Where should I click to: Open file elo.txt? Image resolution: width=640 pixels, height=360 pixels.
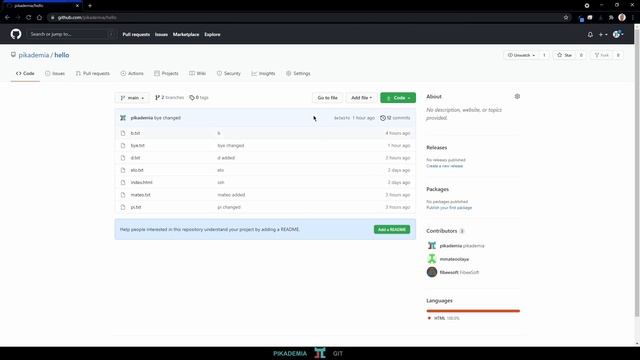pos(137,170)
